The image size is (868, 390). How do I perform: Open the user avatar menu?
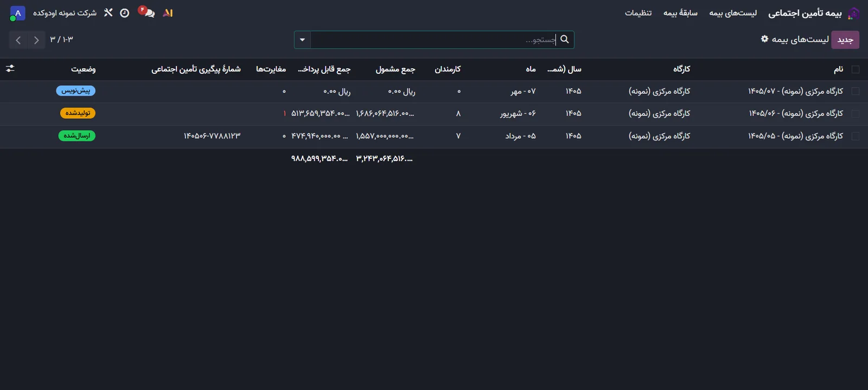click(x=17, y=13)
